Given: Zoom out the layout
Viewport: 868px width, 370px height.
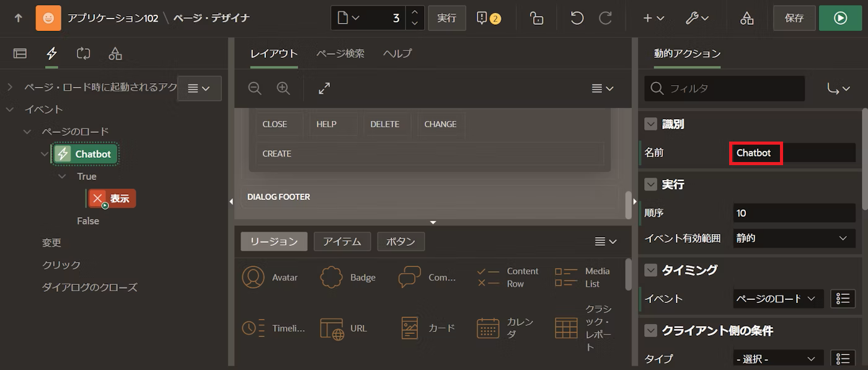Looking at the screenshot, I should coord(255,88).
